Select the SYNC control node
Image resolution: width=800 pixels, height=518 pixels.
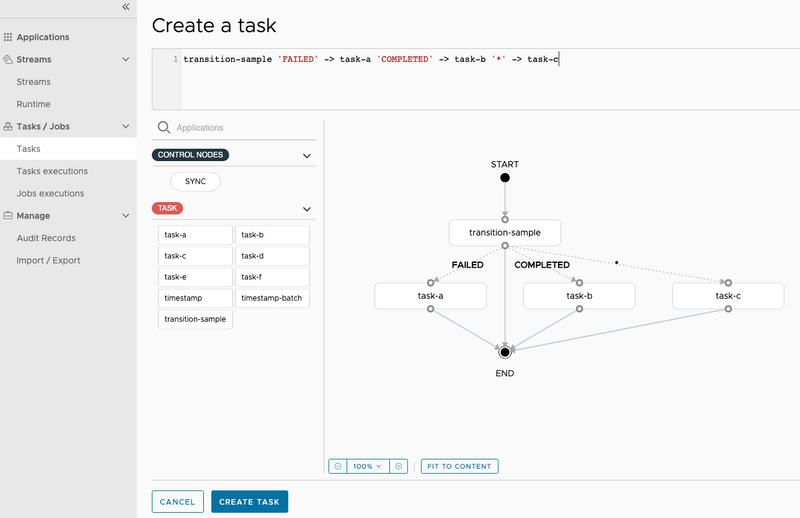point(195,181)
